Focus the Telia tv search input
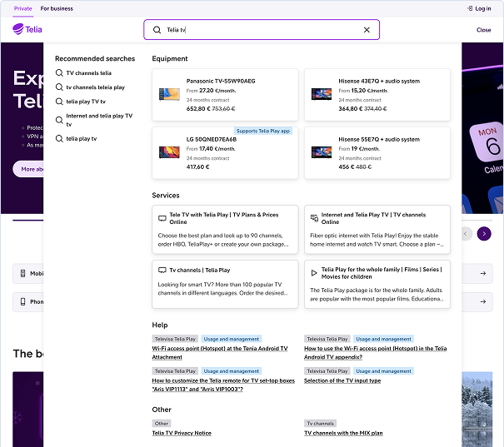This screenshot has width=504, height=447. click(x=262, y=30)
